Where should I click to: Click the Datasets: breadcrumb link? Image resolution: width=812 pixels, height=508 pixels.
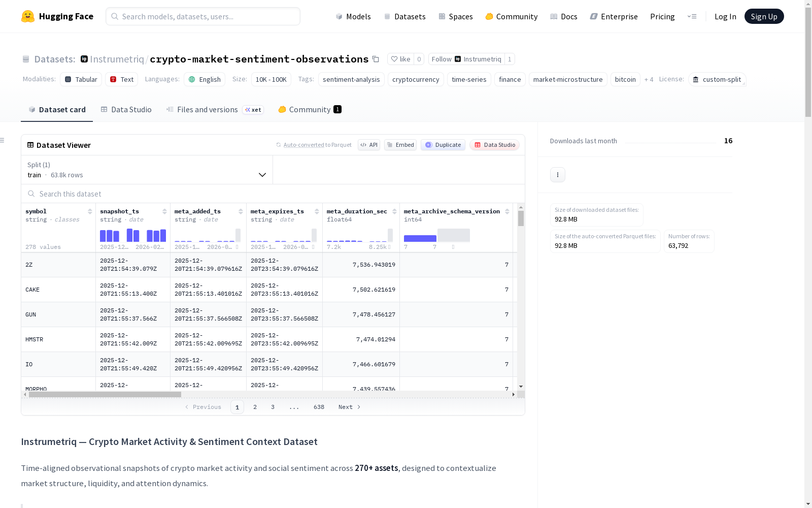[x=54, y=59]
